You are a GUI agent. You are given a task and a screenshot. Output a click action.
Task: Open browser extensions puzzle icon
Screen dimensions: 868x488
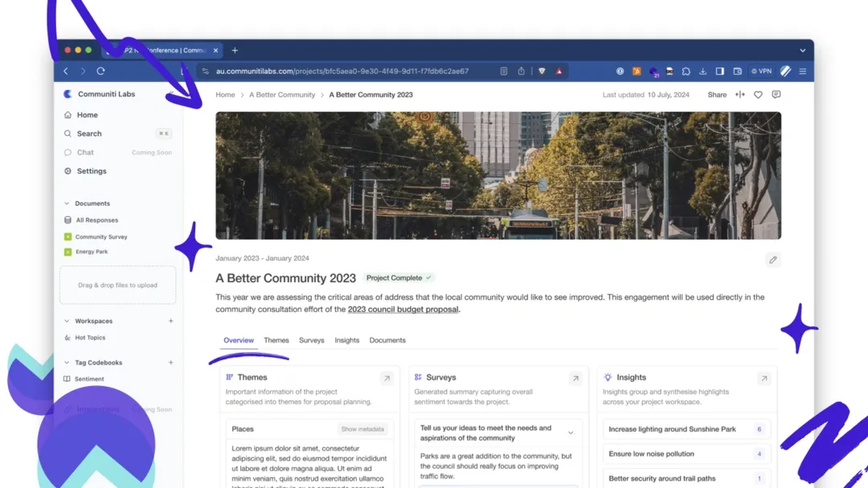click(x=686, y=71)
